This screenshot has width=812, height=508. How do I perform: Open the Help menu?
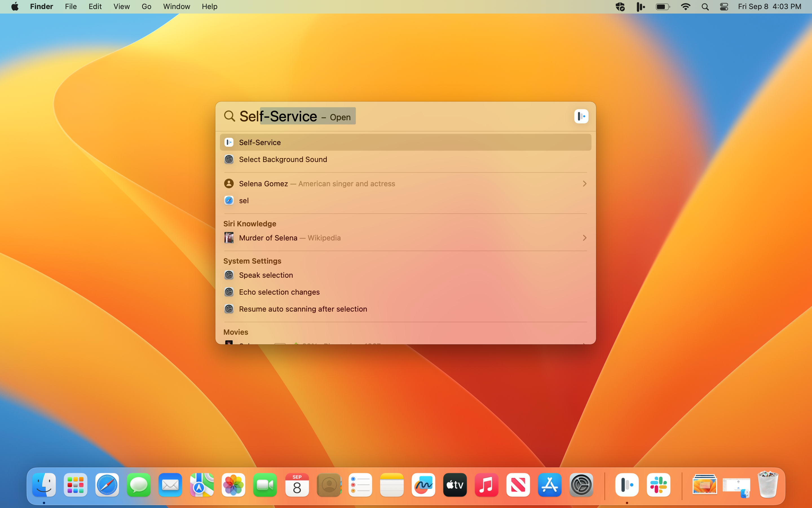pos(210,7)
